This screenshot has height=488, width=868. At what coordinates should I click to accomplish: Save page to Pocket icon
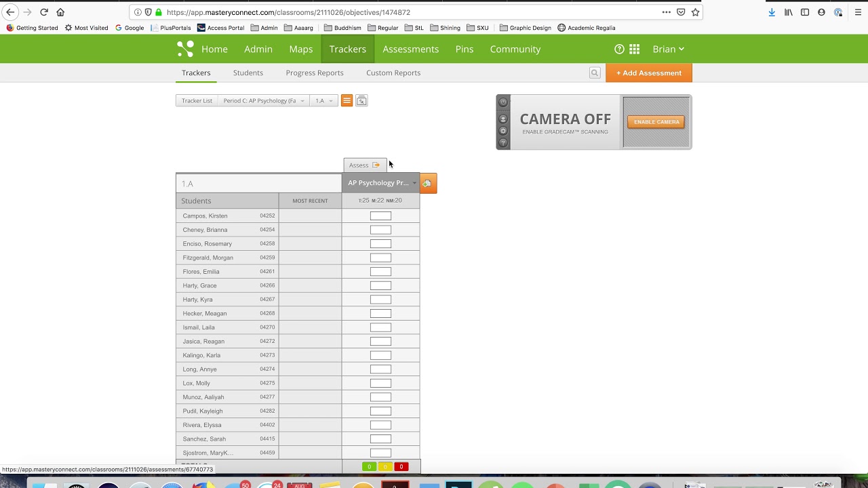point(681,12)
